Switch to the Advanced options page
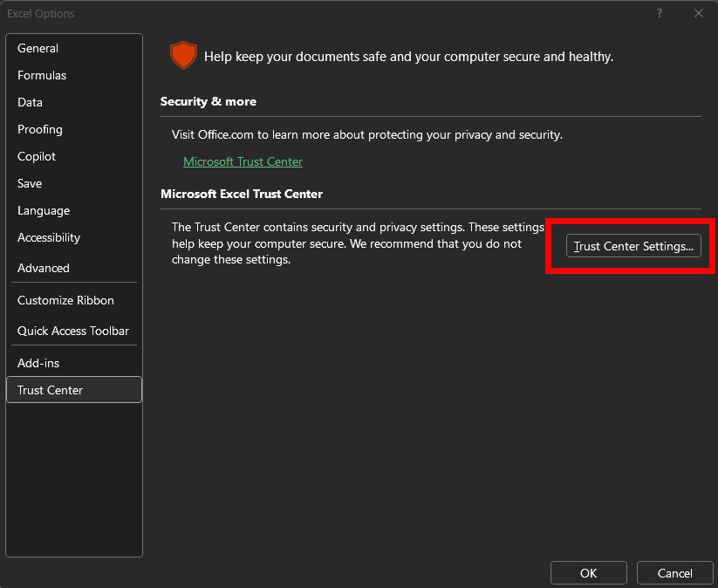This screenshot has width=718, height=588. pos(43,268)
